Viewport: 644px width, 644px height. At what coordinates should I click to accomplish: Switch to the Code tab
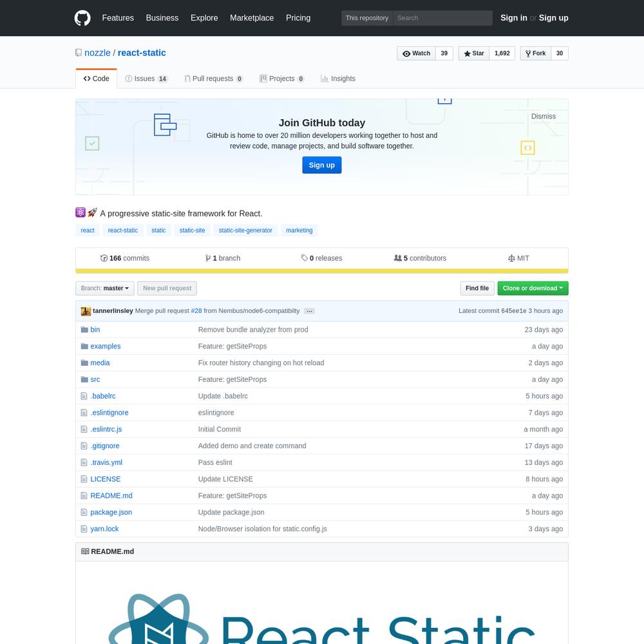tap(97, 79)
